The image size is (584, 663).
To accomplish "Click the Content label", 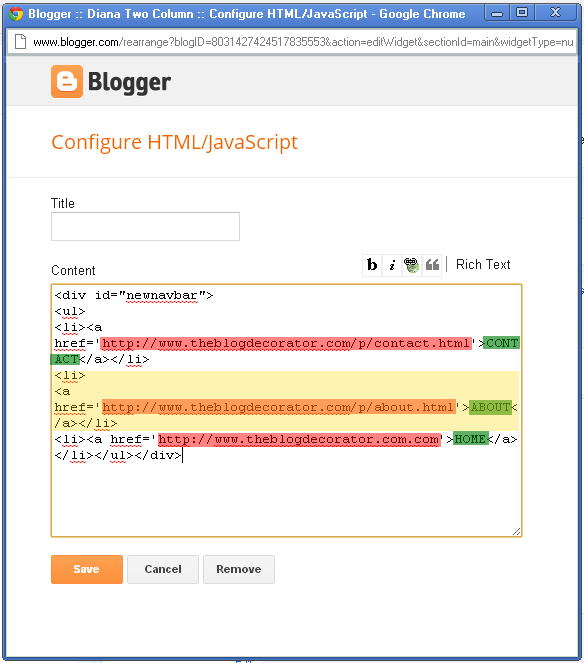I will (73, 271).
